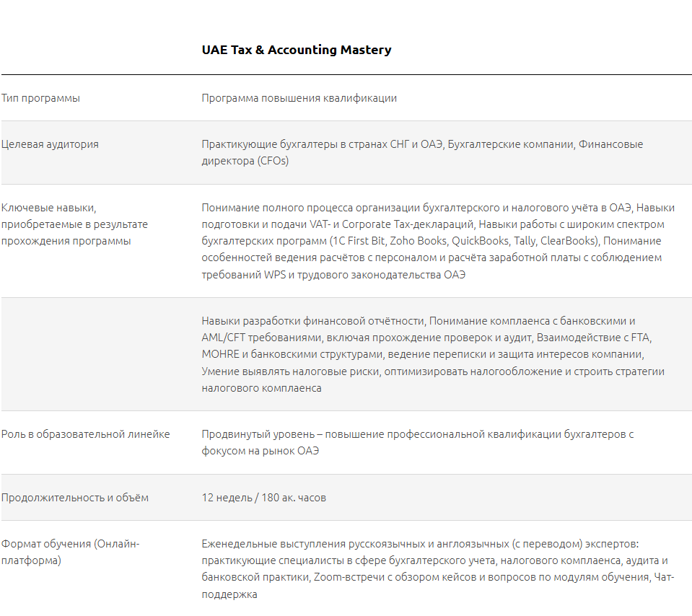Select the "Роль в образовательной линейке" label
This screenshot has width=692, height=616.
click(85, 434)
